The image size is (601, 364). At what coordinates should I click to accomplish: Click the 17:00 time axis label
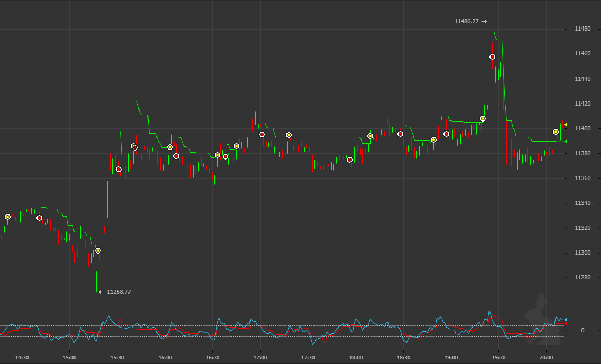(260, 358)
